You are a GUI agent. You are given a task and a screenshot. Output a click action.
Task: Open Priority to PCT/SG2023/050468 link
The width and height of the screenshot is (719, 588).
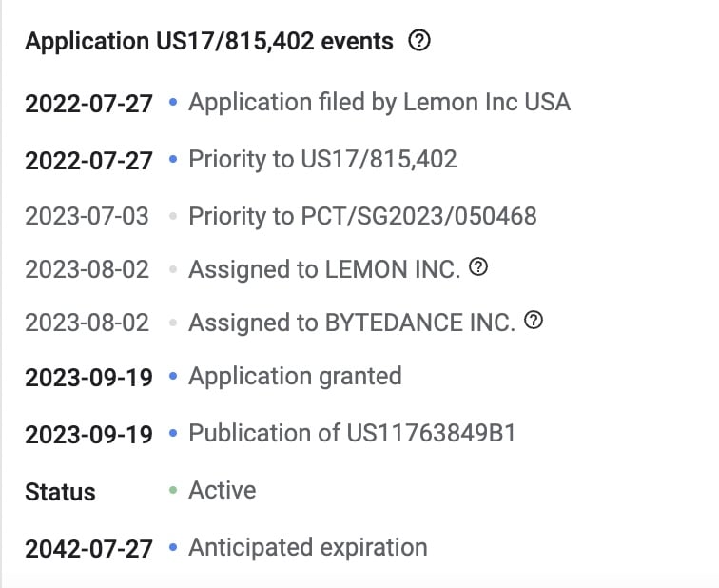click(x=362, y=216)
